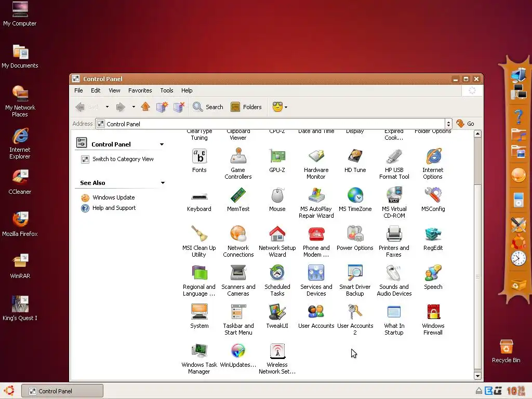Launch MemTest icon
Image resolution: width=532 pixels, height=399 pixels.
tap(238, 199)
